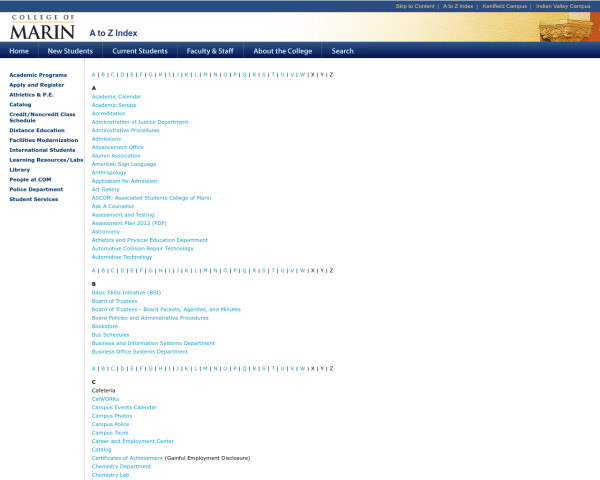This screenshot has width=600, height=480.
Task: Open Academic Programs in sidebar
Action: 38,75
